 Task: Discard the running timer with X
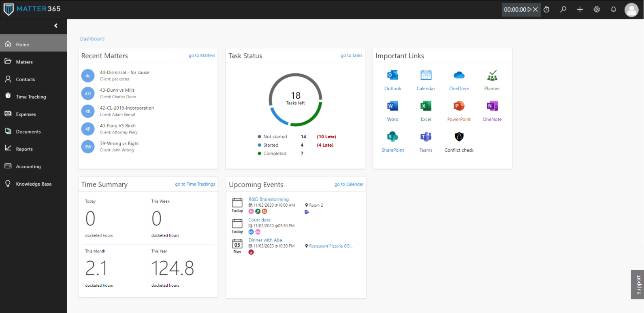point(535,9)
